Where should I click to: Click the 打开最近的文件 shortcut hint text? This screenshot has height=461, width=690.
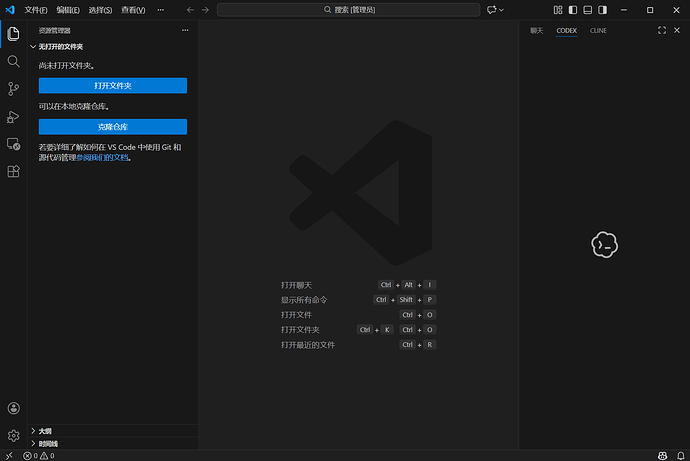[x=308, y=345]
